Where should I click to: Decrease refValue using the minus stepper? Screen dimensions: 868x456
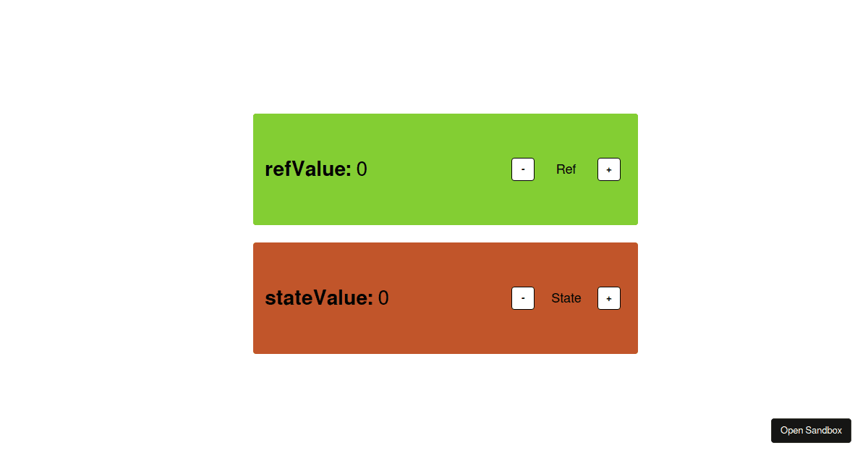pos(522,169)
